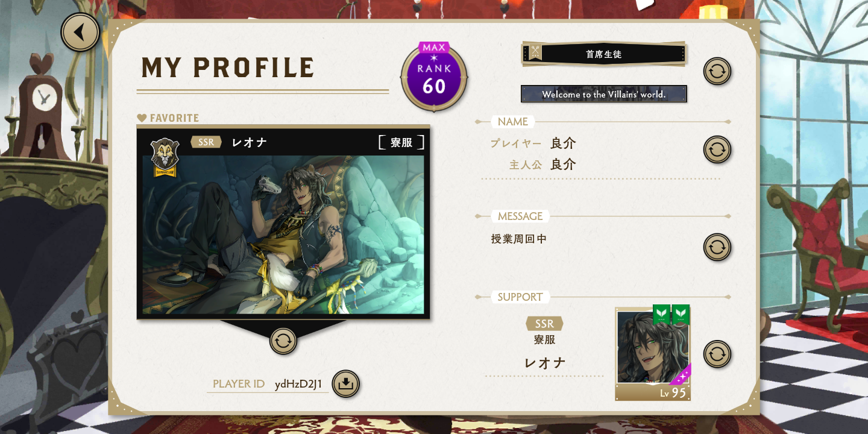Select the 首席生徒 title banner
This screenshot has height=434, width=868.
click(x=604, y=54)
